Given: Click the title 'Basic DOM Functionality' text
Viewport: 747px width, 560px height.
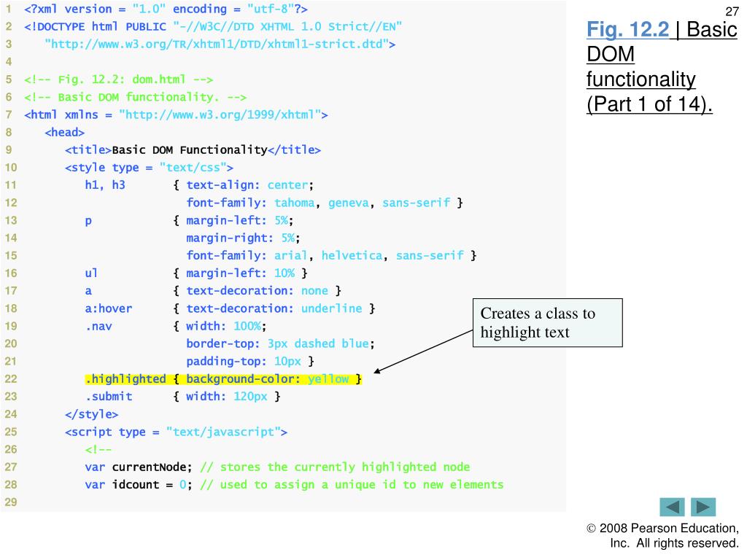Looking at the screenshot, I should coord(190,150).
